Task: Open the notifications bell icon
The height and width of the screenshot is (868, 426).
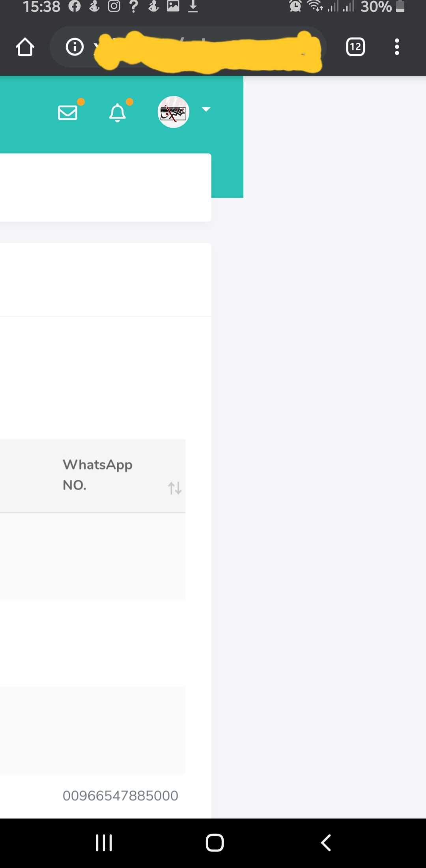Action: pyautogui.click(x=117, y=113)
